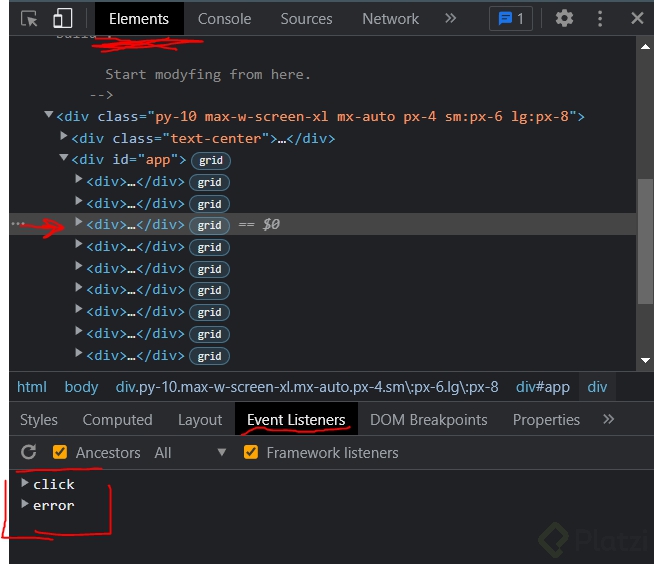
Task: Toggle the grid badge on the selected $0 div
Action: tap(209, 226)
